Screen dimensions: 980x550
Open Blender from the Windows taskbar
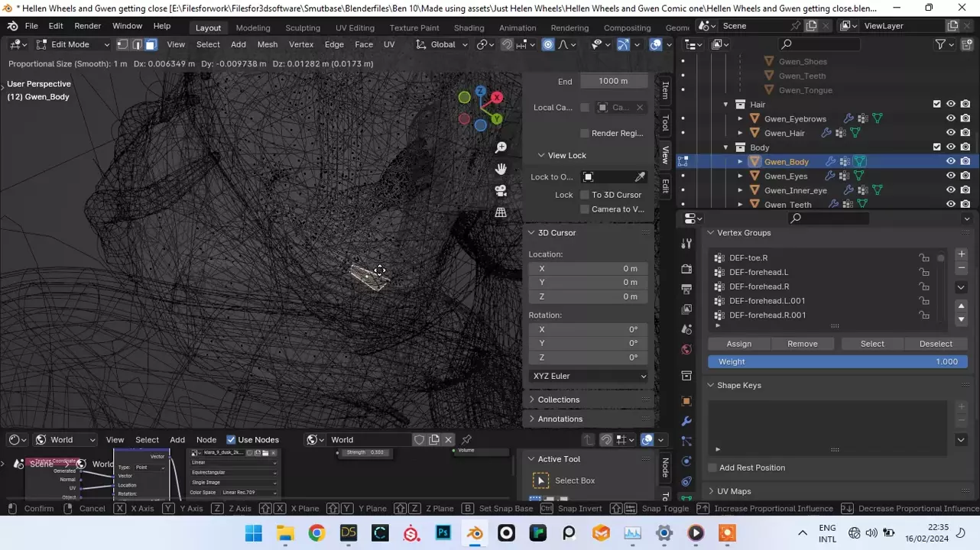tap(475, 533)
